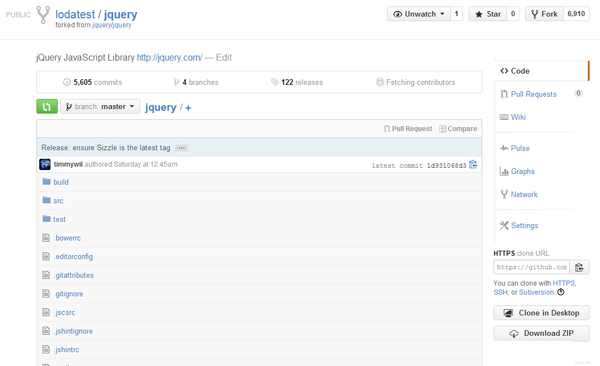
Task: Open the branch master dropdown
Action: [100, 106]
